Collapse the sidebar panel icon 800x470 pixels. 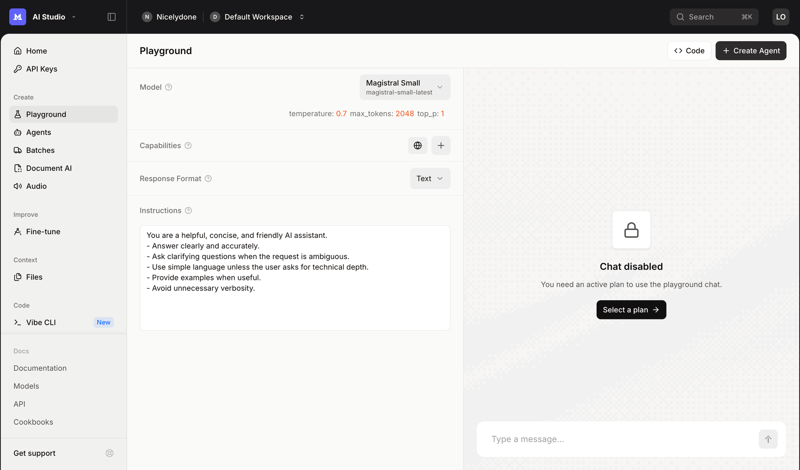coord(111,17)
